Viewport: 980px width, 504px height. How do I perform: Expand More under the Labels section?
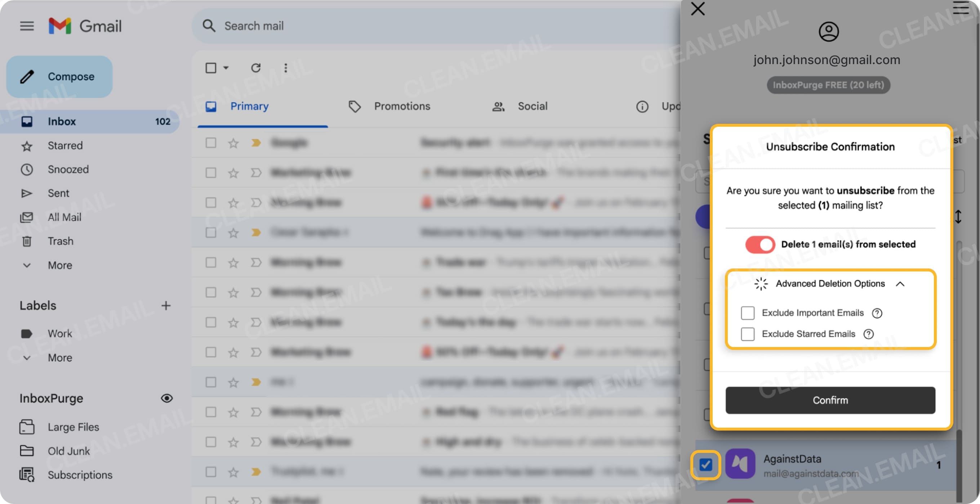click(60, 357)
